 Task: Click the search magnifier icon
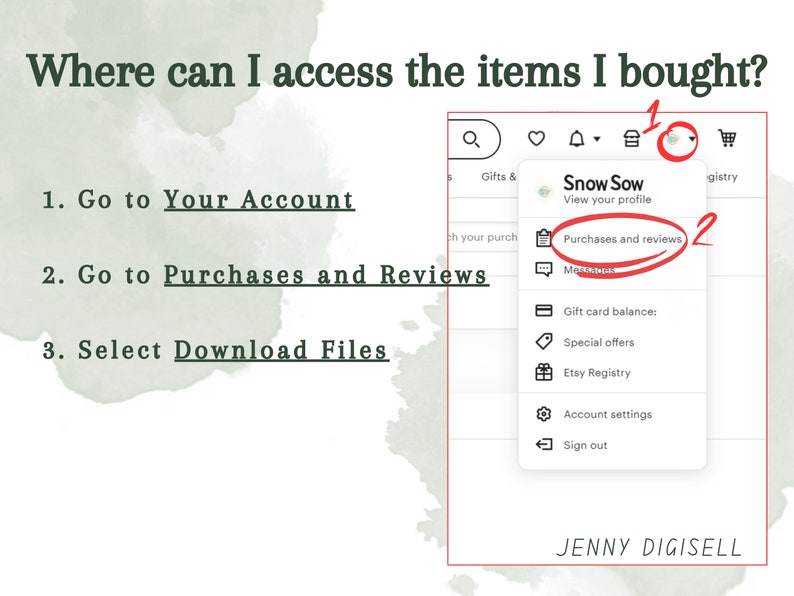coord(471,139)
